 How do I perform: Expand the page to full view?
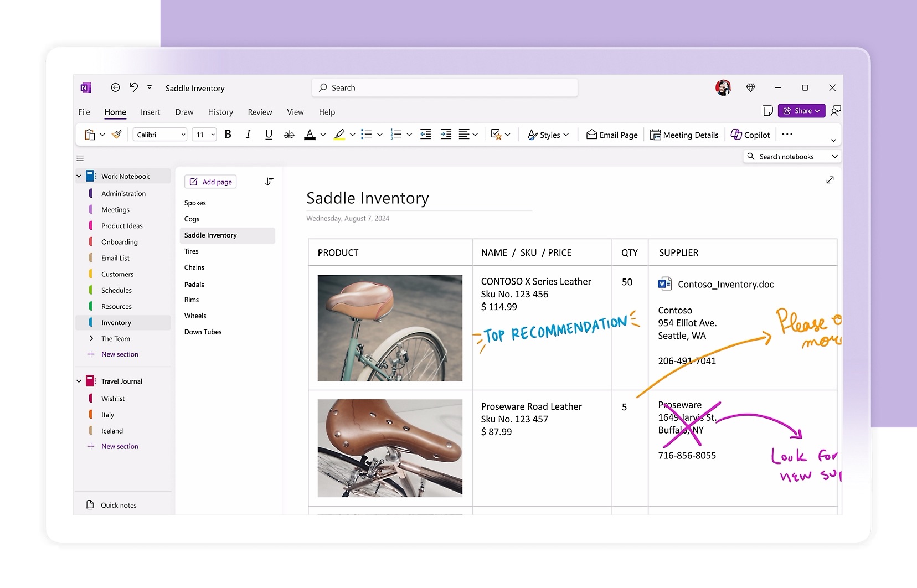830,180
